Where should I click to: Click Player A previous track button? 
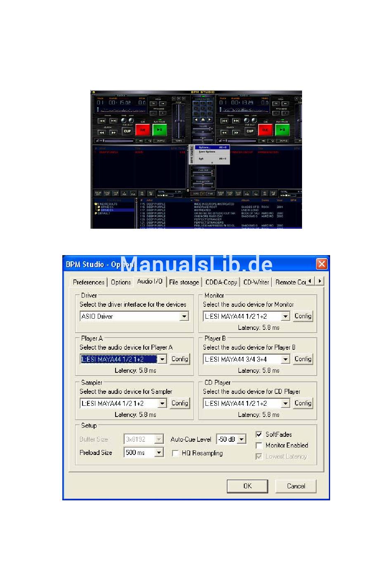coord(102,121)
